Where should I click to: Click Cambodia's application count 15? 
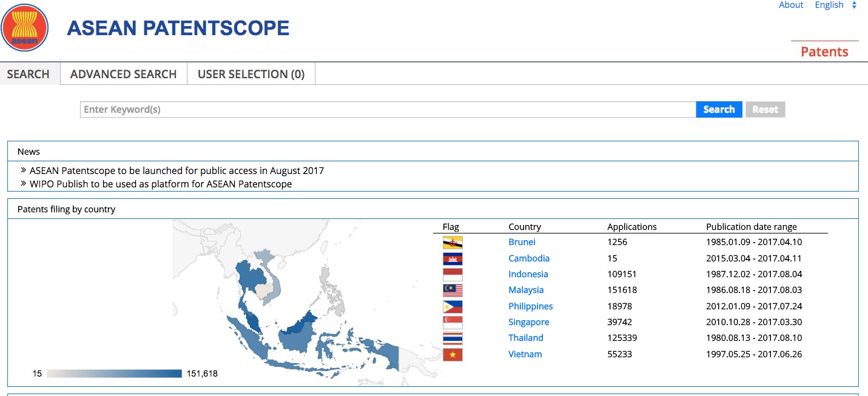pyautogui.click(x=612, y=258)
